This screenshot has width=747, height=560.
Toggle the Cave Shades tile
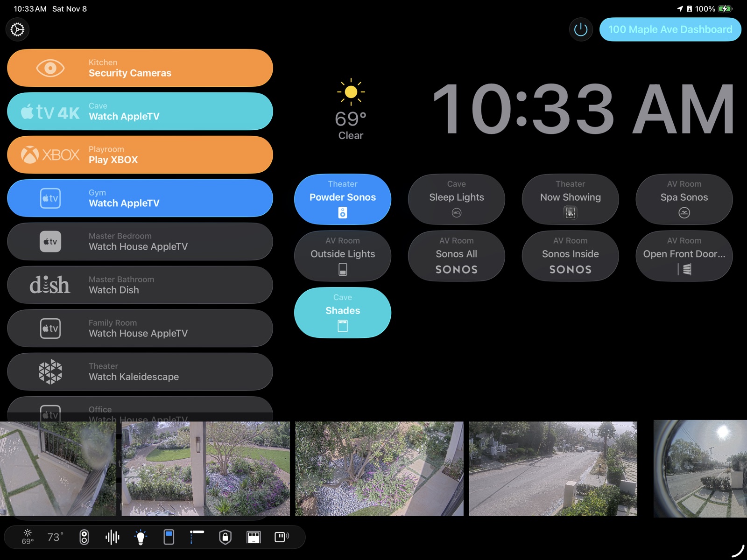pyautogui.click(x=343, y=313)
